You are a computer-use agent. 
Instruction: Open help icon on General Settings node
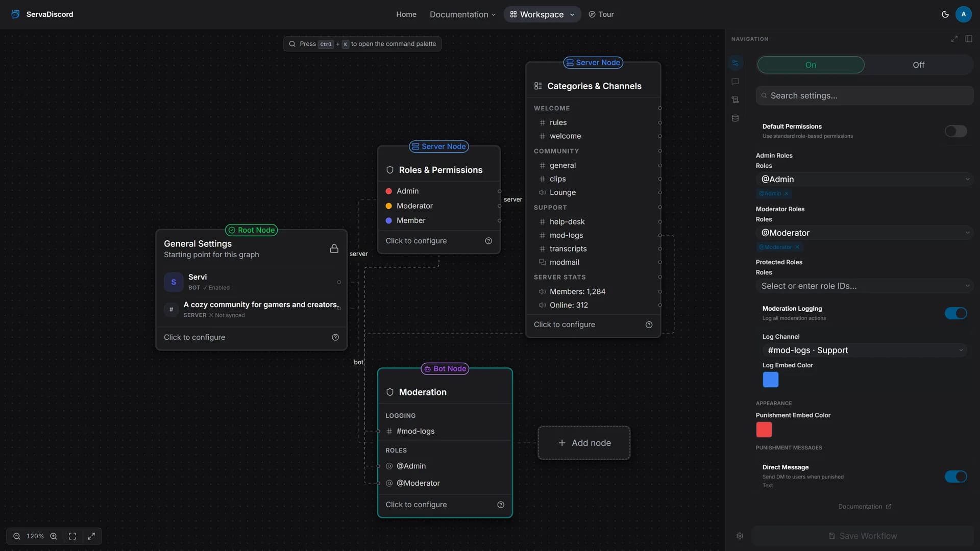tap(335, 337)
